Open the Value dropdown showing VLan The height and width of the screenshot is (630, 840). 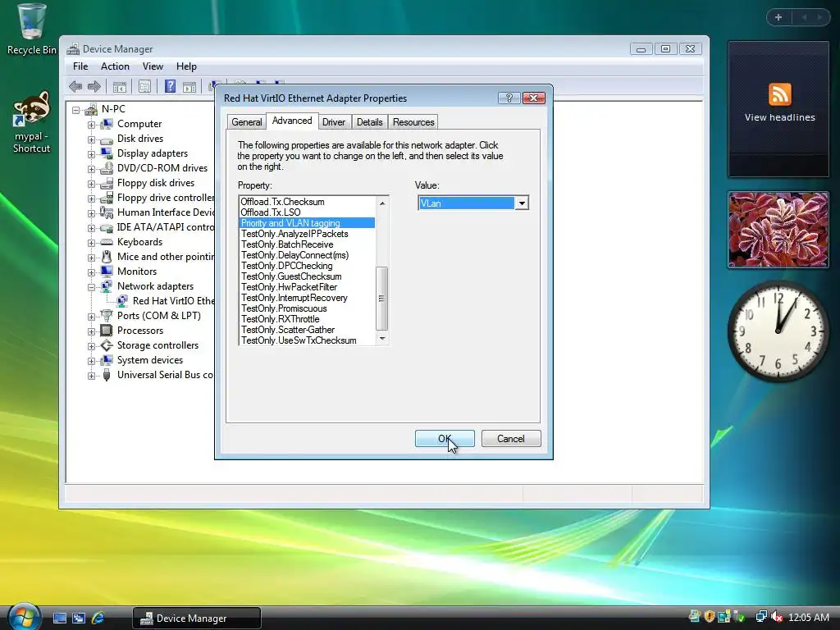click(521, 203)
